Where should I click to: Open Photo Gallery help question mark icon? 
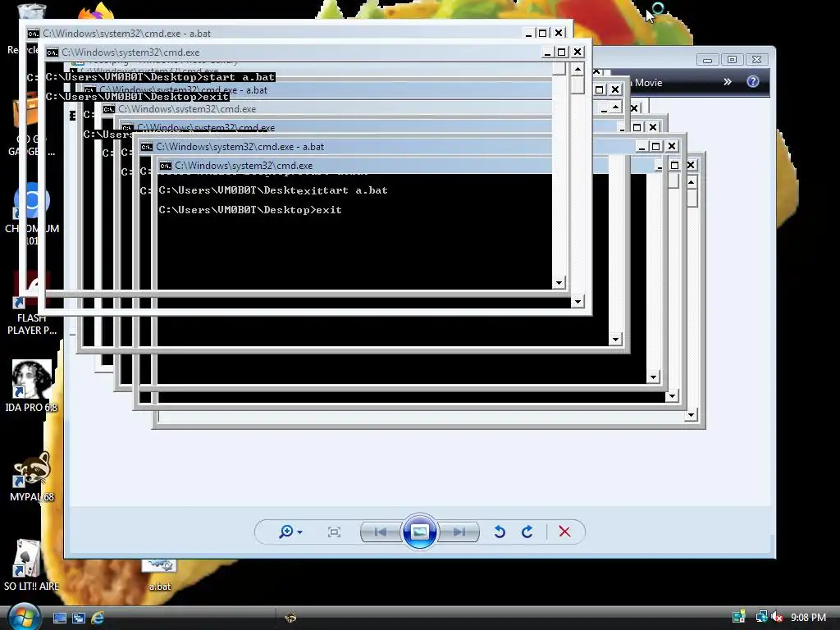click(753, 81)
